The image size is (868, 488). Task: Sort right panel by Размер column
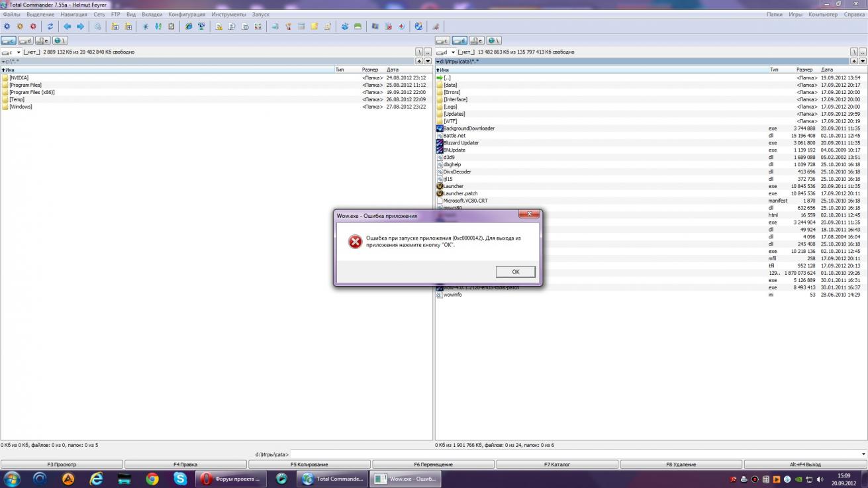point(804,70)
